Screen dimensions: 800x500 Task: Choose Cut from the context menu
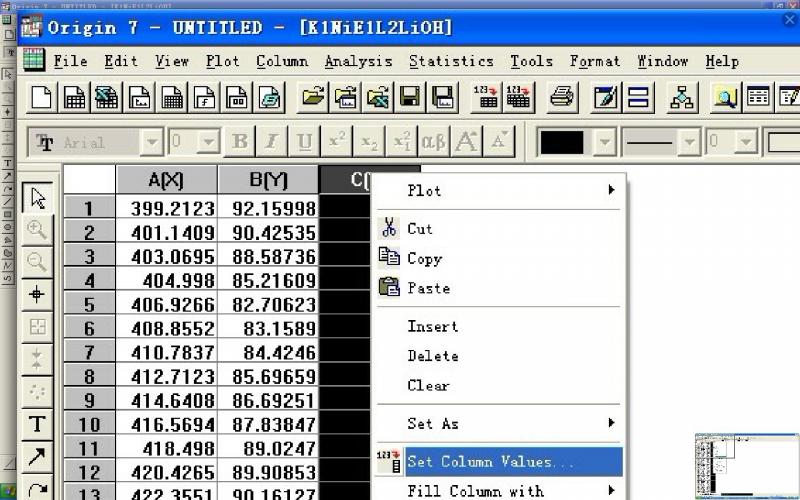click(x=499, y=229)
